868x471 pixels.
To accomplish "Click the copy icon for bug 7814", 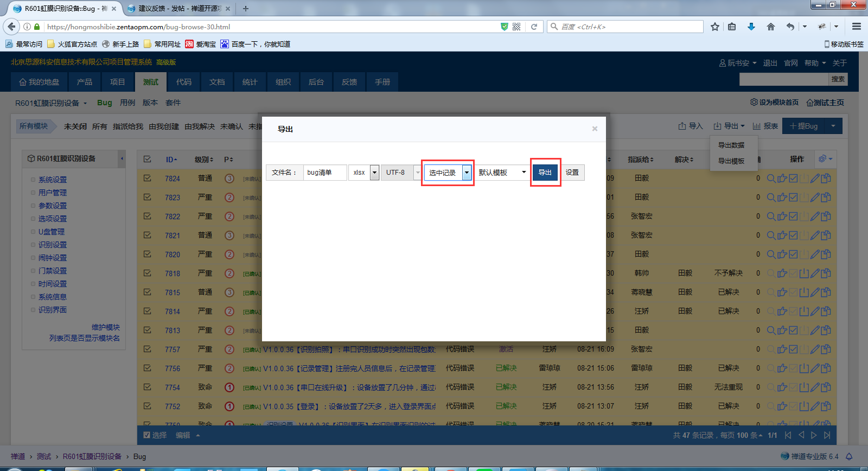I will 826,311.
